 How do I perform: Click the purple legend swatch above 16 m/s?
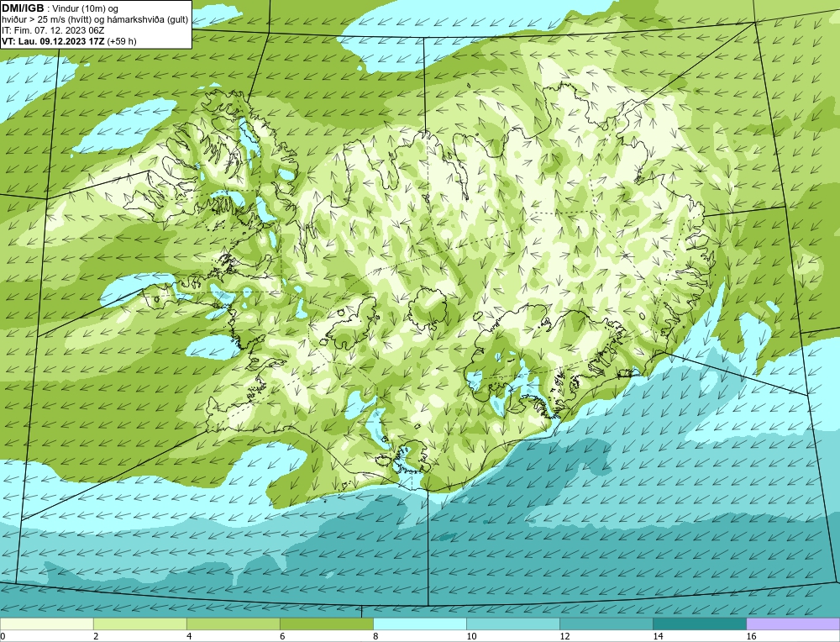pyautogui.click(x=793, y=624)
